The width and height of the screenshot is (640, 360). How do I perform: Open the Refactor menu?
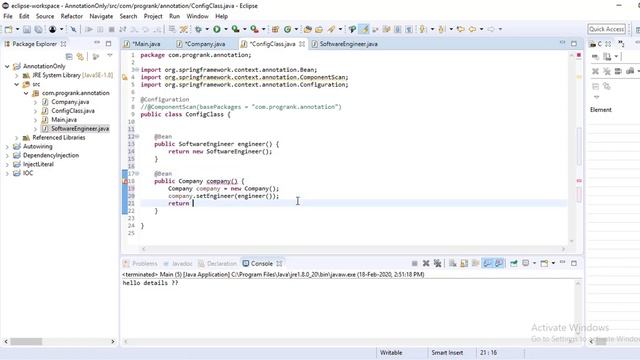click(71, 16)
